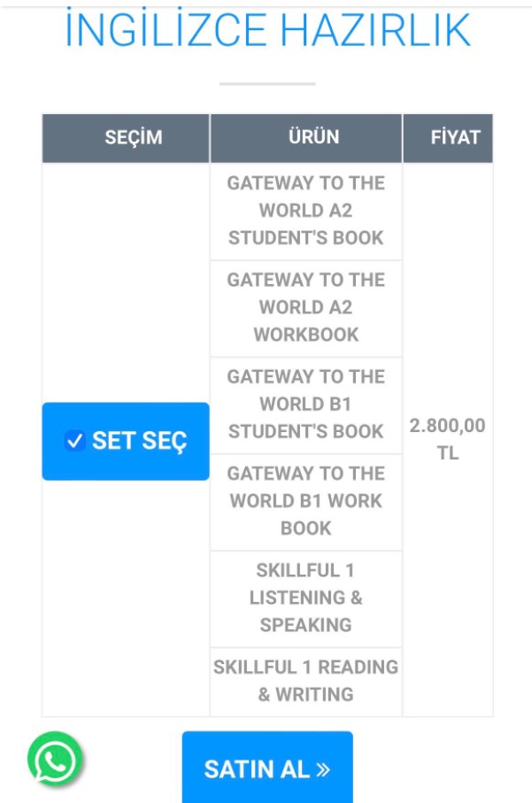Image resolution: width=532 pixels, height=803 pixels.
Task: Select Skillful 1 Reading & Writing row
Action: 305,680
